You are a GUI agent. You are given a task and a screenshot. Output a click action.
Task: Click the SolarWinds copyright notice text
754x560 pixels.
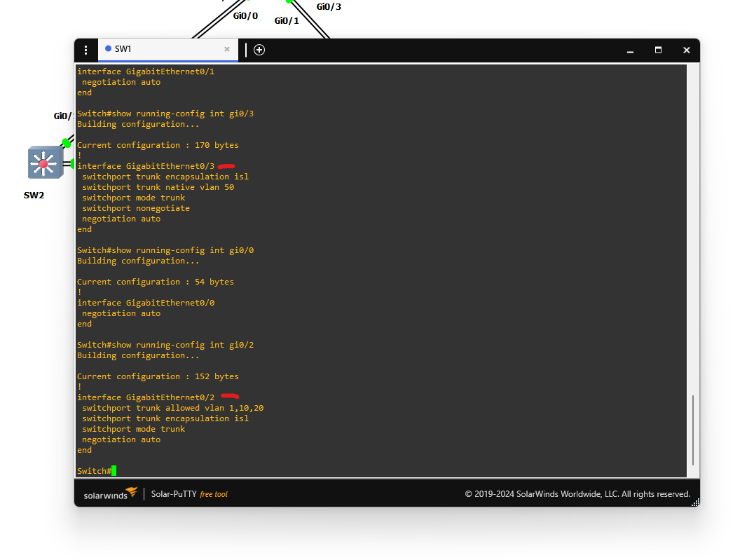point(577,494)
